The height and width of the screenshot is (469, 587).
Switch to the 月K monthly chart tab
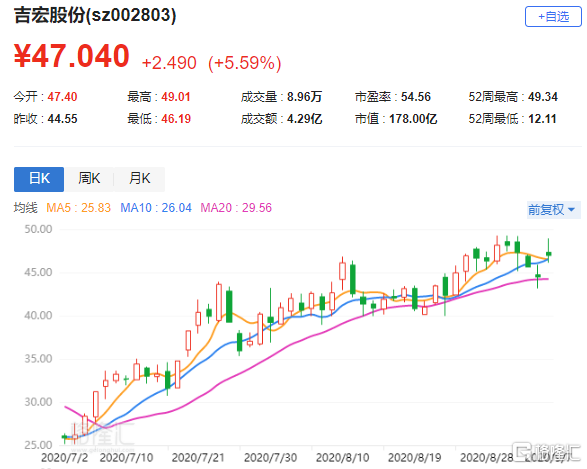tap(139, 179)
